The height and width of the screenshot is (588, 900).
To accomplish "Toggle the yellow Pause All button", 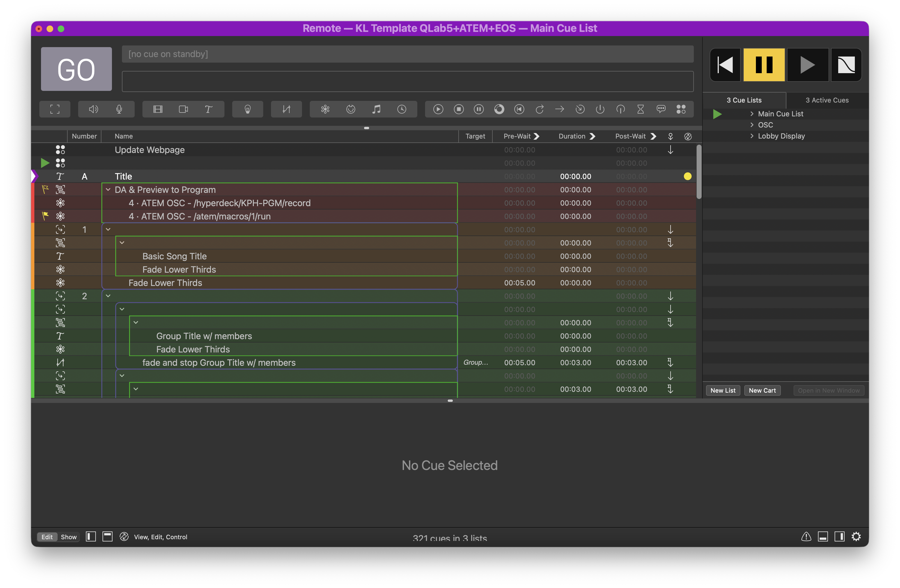I will click(764, 65).
